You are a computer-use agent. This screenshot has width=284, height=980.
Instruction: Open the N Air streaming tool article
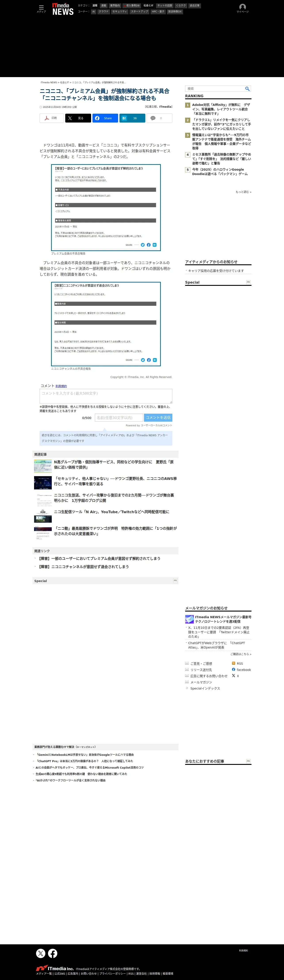[x=112, y=512]
